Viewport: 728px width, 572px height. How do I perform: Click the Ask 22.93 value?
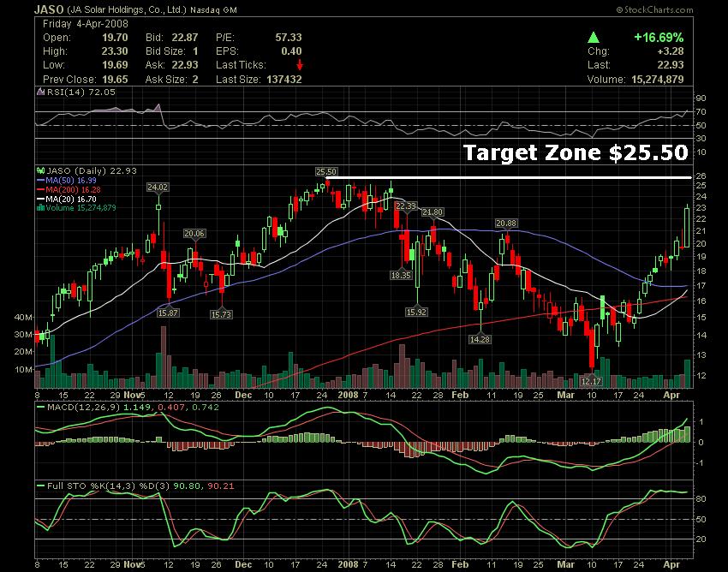185,65
